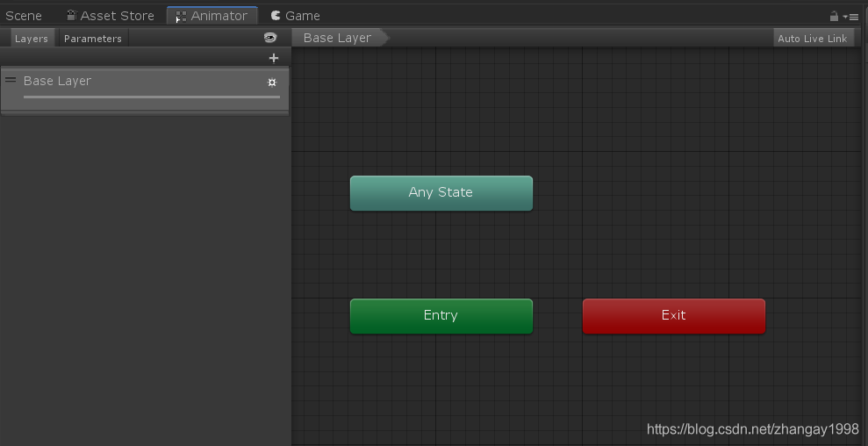
Task: Select the Base Layer row
Action: coord(145,89)
